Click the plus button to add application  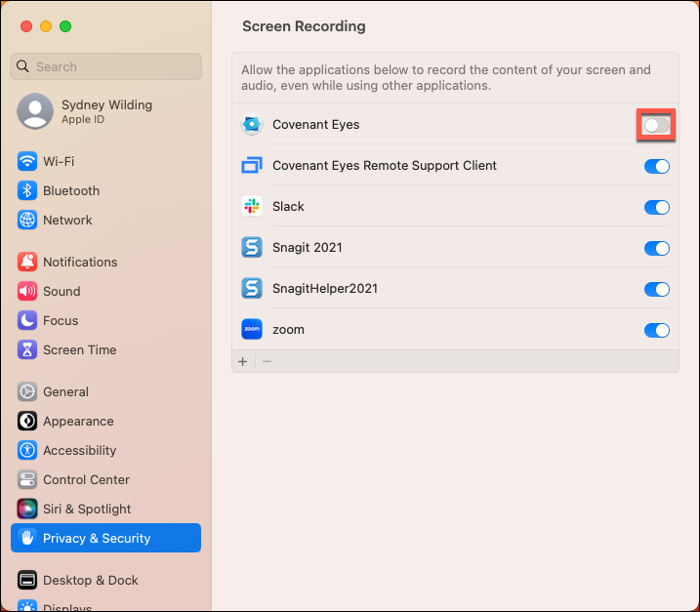[243, 361]
